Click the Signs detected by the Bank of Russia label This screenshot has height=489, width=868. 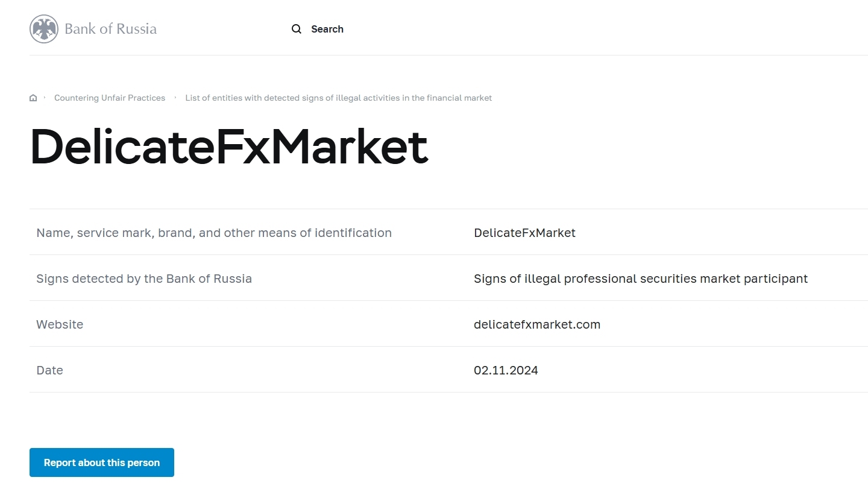pyautogui.click(x=144, y=279)
